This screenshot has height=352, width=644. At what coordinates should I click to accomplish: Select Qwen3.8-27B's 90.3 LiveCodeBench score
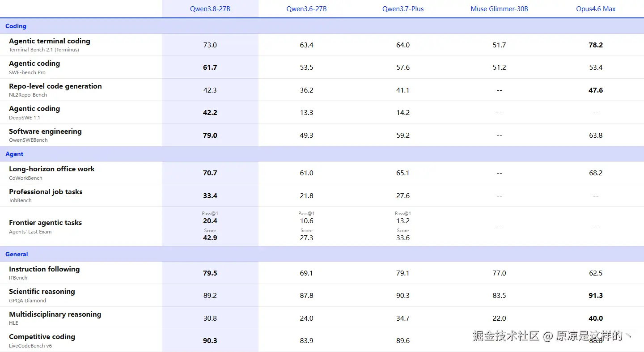click(x=210, y=341)
